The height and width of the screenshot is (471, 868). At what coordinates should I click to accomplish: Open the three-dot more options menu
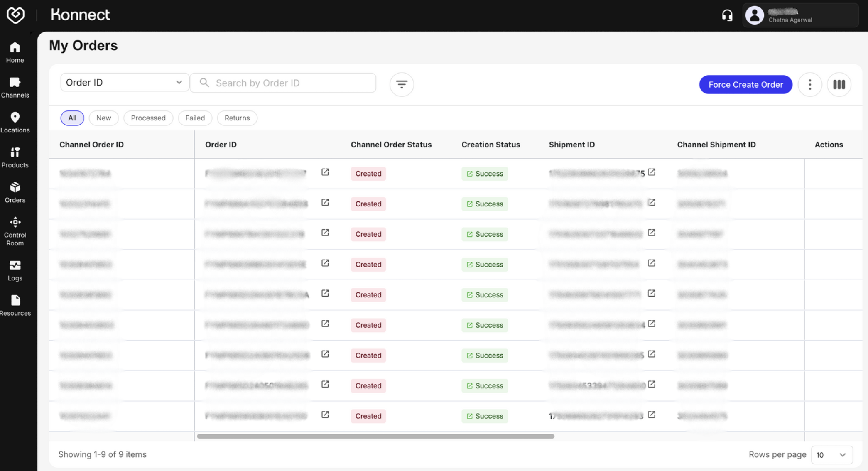(x=809, y=84)
